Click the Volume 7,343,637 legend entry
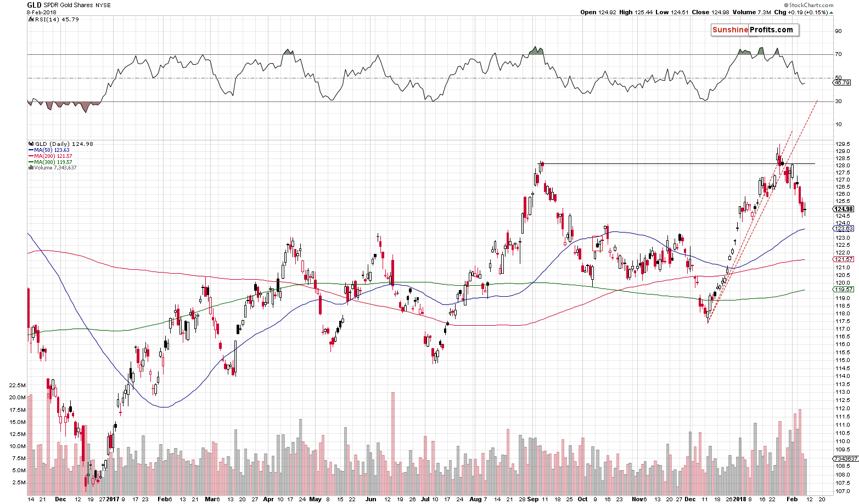 52,168
